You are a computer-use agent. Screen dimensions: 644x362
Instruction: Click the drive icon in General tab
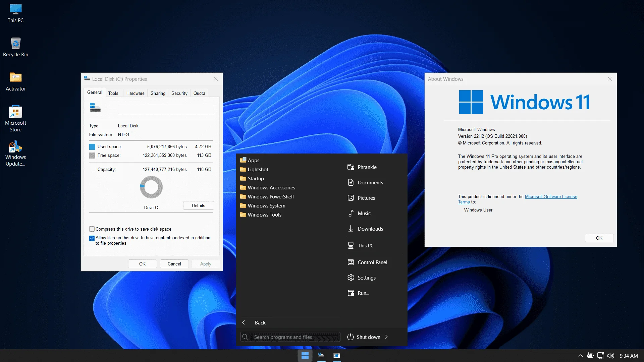pos(95,108)
